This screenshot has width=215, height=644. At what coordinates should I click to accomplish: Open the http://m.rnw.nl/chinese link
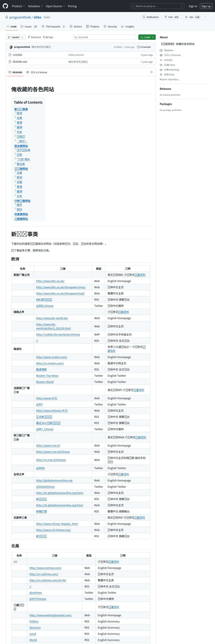click(51, 460)
